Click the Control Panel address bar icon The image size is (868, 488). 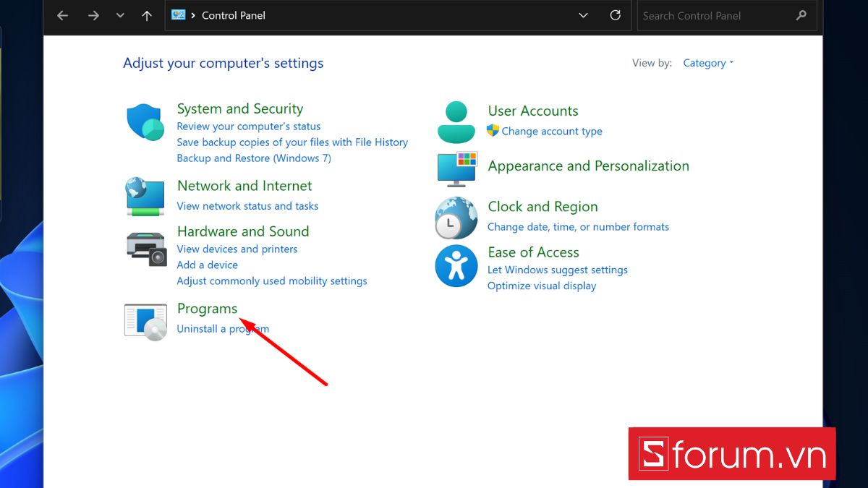[x=178, y=15]
